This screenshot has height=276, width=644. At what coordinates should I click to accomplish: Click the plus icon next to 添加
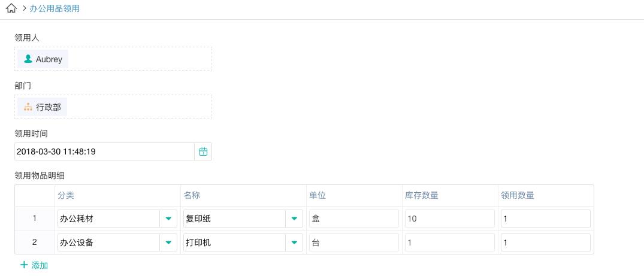(x=24, y=265)
